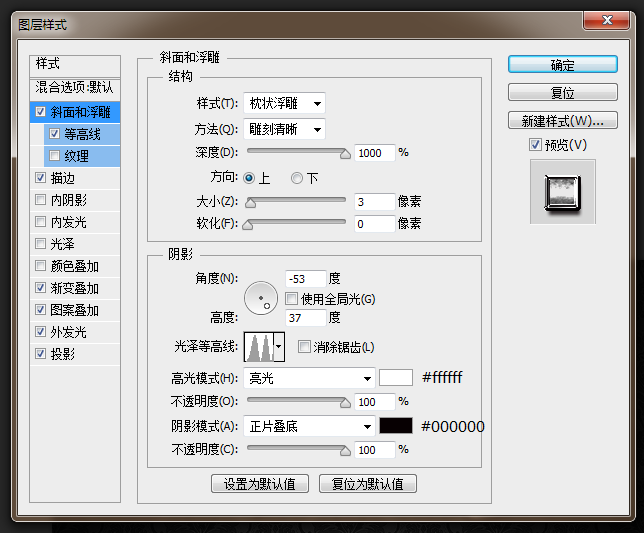Image resolution: width=644 pixels, height=533 pixels.
Task: Select direction 上 radio button
Action: (249, 178)
